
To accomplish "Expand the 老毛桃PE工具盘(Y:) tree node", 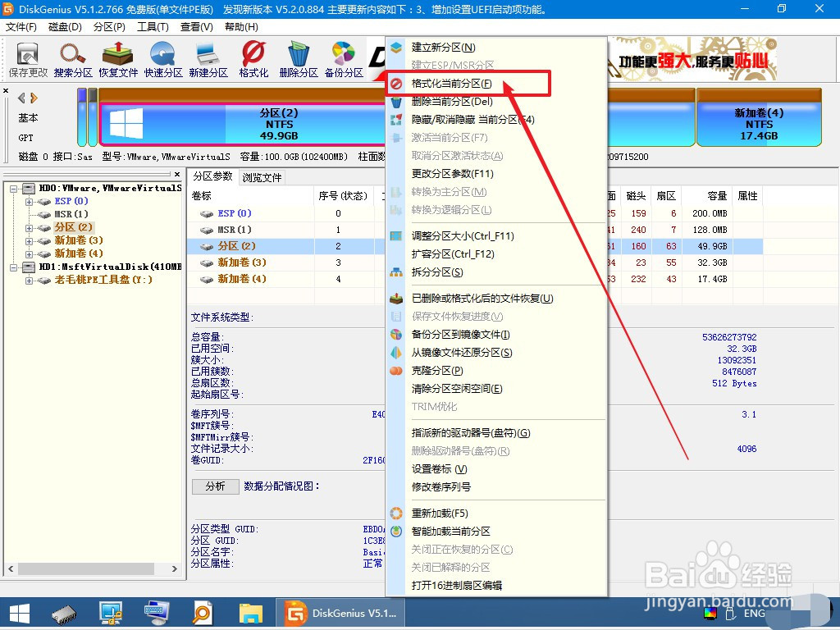I will coord(29,281).
